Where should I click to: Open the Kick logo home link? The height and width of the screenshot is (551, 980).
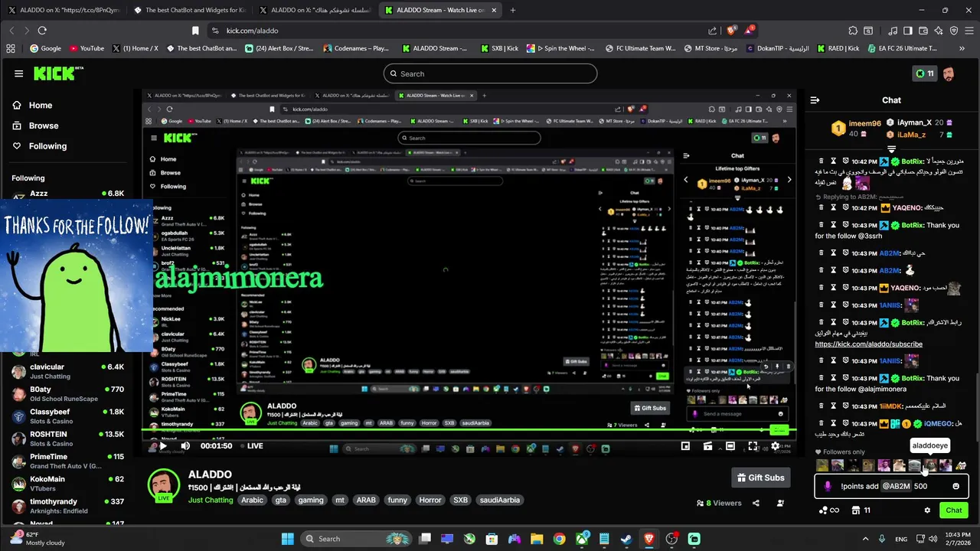58,73
